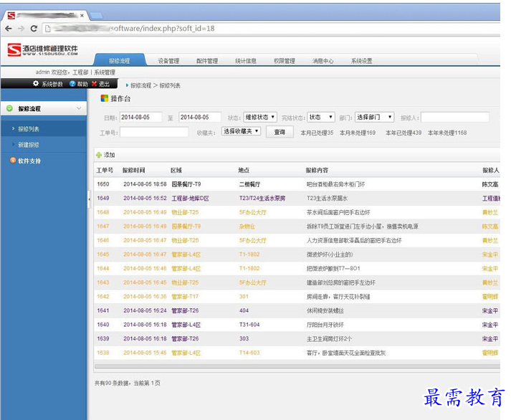511x420 pixels.
Task: Click orange icon beside 软件支持
Action: point(13,161)
